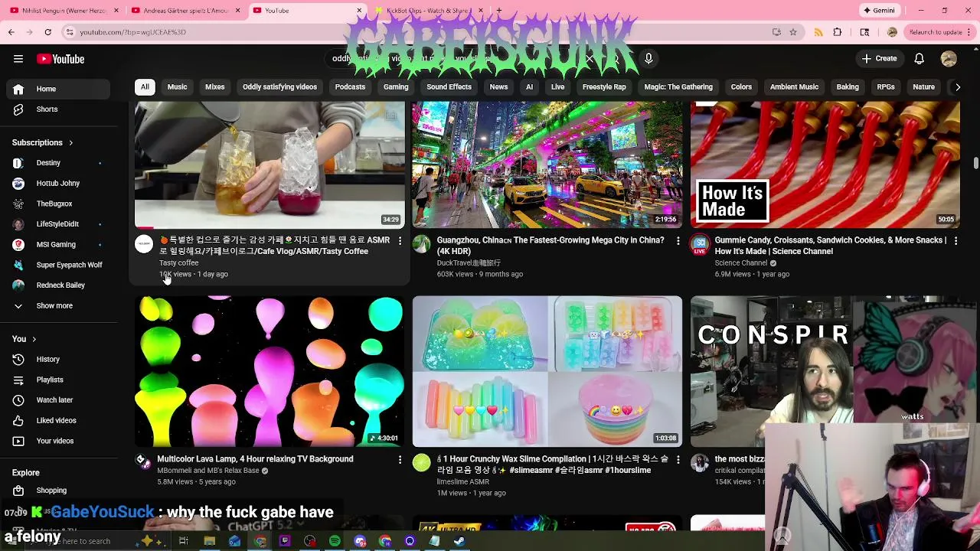Bookmark this page with star icon
This screenshot has height=551, width=980.
(x=793, y=32)
